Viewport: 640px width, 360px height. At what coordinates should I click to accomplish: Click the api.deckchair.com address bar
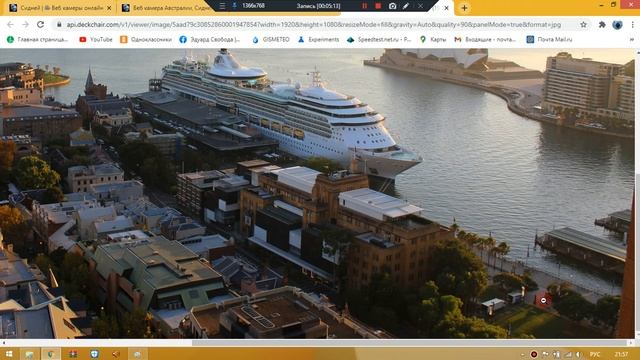314,24
